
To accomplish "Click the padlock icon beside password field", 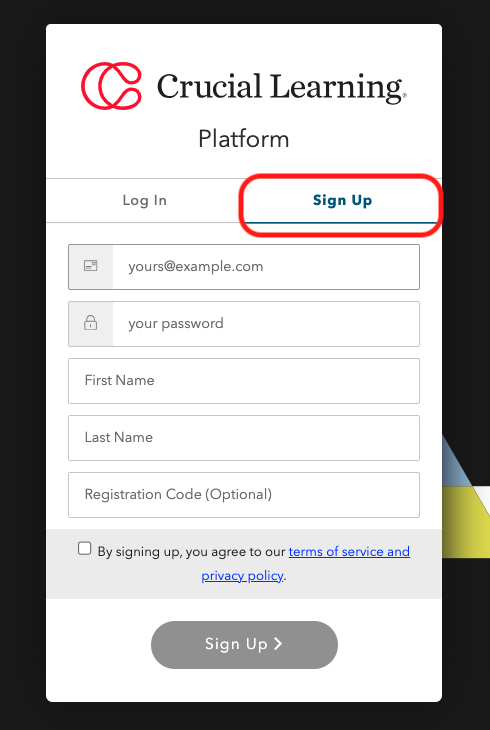I will (90, 323).
